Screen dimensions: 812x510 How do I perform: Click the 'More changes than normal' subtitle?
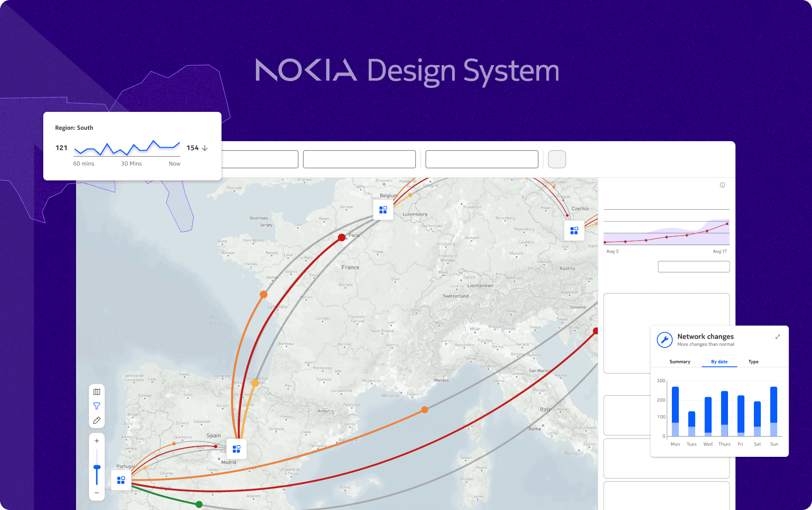click(706, 344)
